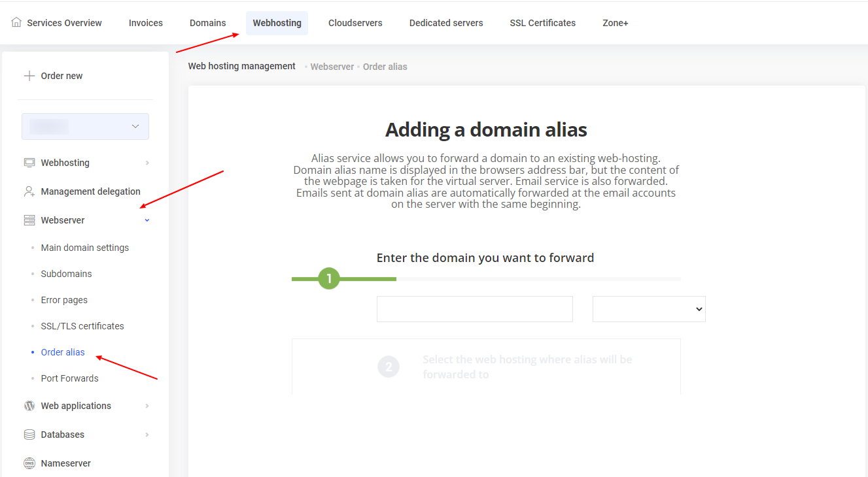Click step 1 green progress marker
This screenshot has width=868, height=477.
329,279
